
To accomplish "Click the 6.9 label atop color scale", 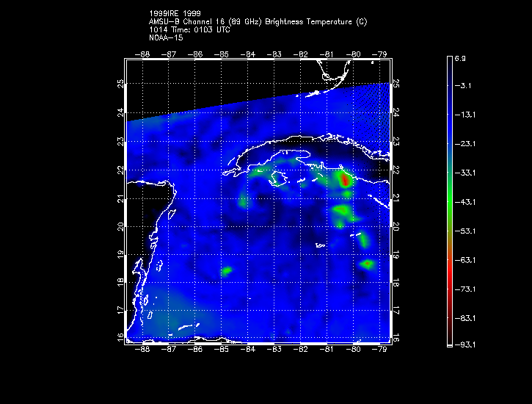I will 460,59.
